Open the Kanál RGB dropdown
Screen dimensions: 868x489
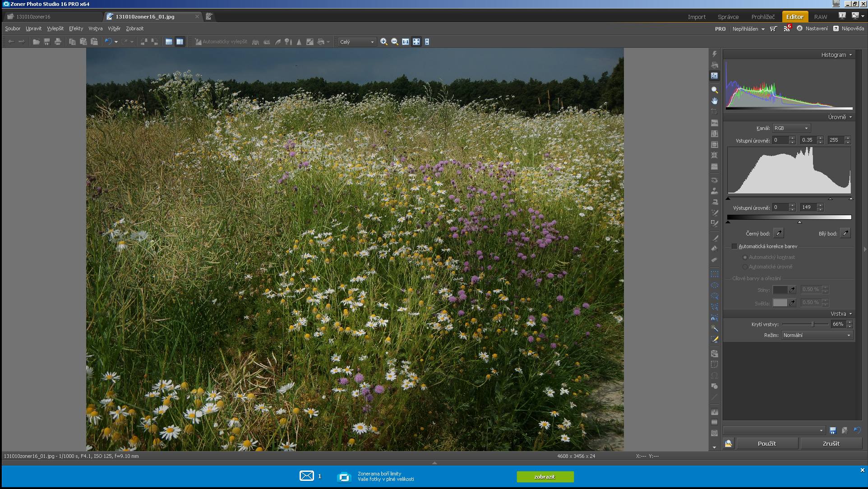[791, 128]
